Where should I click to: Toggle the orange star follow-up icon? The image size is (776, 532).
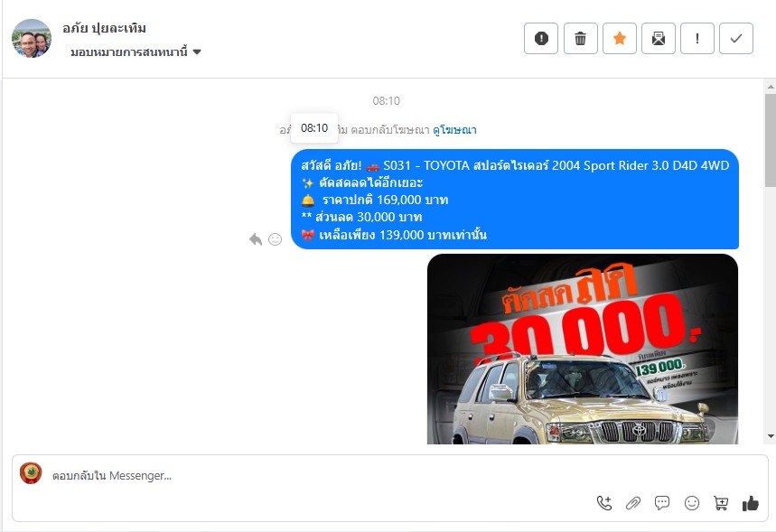coord(619,38)
